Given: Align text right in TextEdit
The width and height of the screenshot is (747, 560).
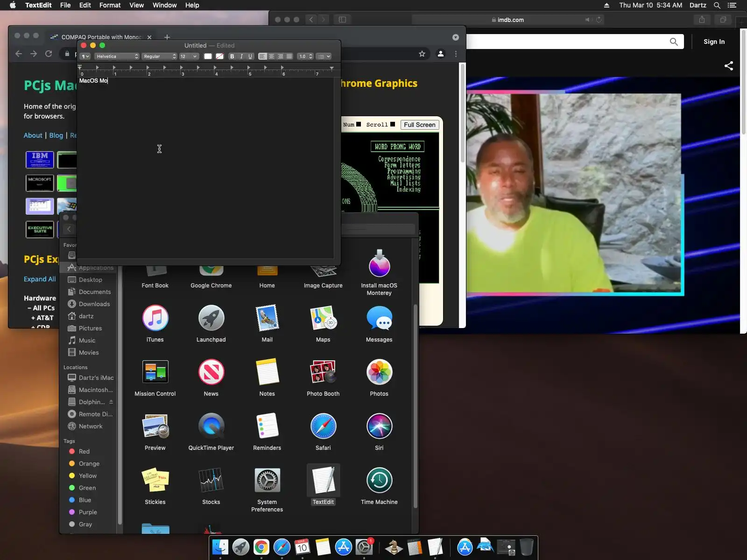Looking at the screenshot, I should pos(280,56).
